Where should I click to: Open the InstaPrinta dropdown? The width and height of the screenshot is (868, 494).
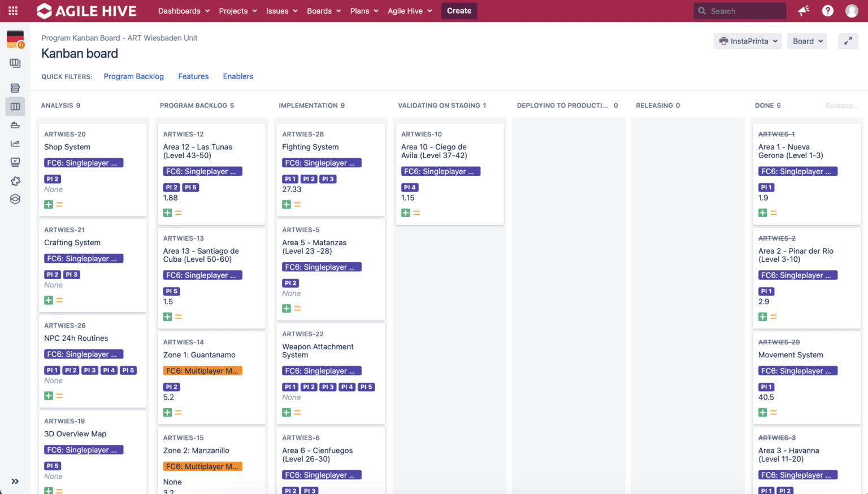point(748,41)
